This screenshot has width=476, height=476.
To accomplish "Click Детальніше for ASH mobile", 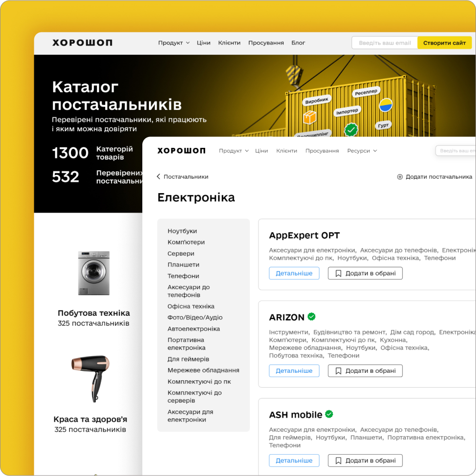I will click(294, 460).
